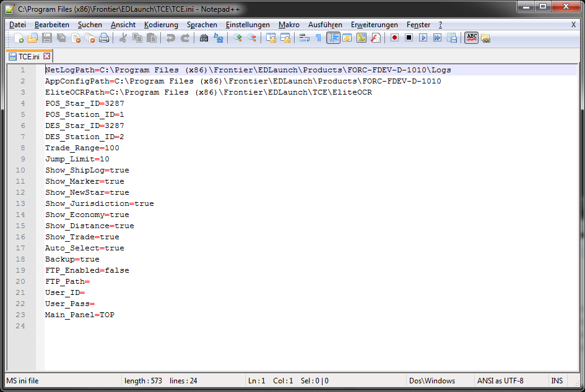
Task: Click the last toolbar icon after ABC
Action: 485,38
